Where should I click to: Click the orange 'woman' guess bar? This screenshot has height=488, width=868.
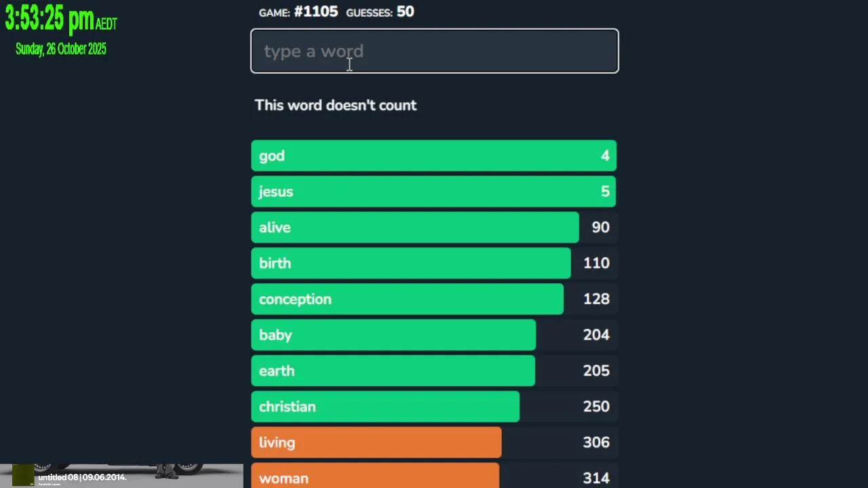375,476
